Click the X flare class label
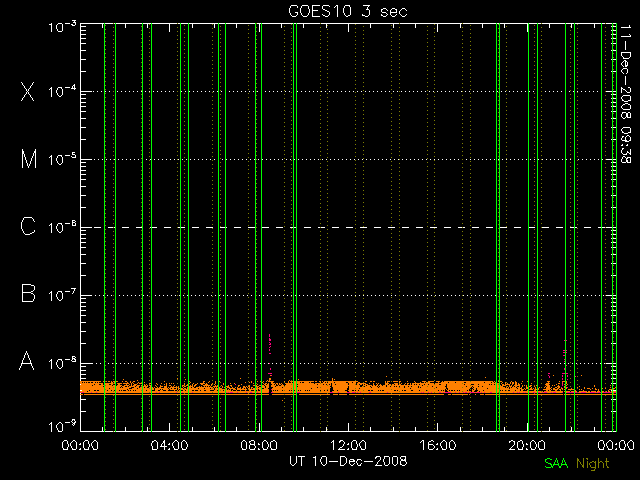640x480 pixels. tap(28, 91)
